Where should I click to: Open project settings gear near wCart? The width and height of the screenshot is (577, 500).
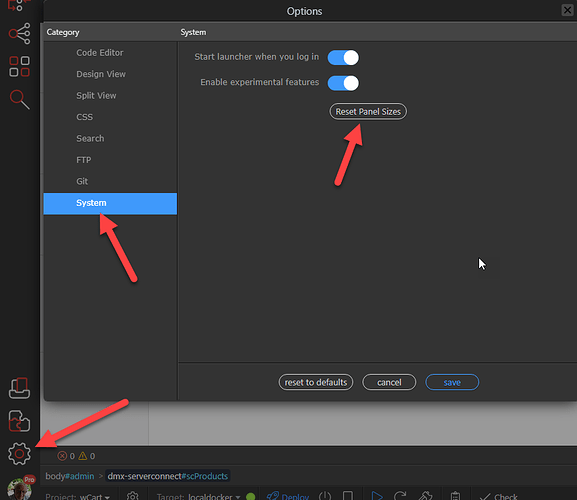pyautogui.click(x=132, y=496)
